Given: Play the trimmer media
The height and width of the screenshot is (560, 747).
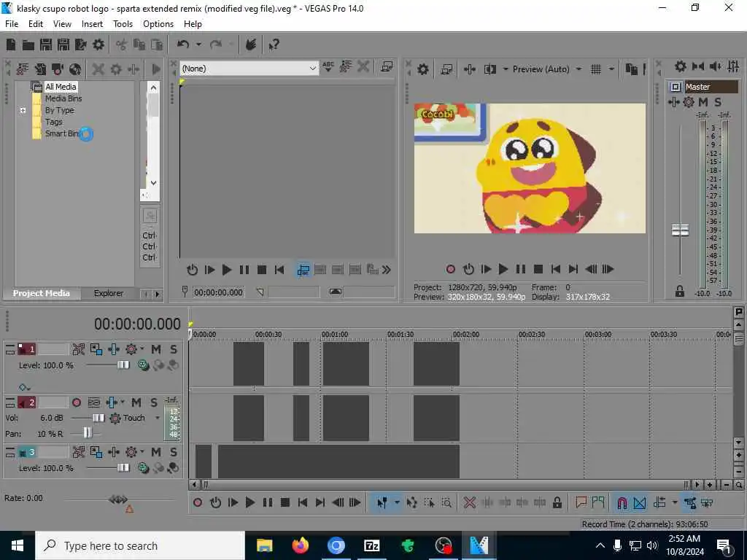Looking at the screenshot, I should tap(226, 270).
